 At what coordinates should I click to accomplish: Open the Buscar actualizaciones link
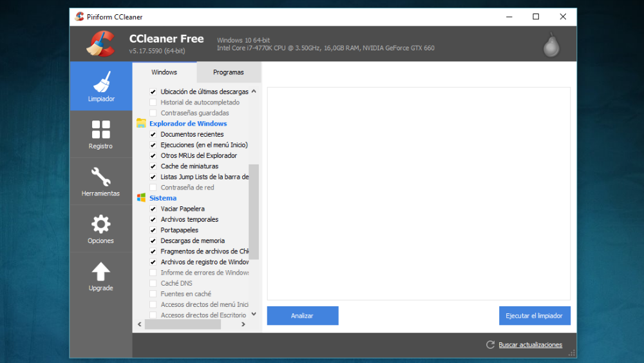[x=530, y=345]
